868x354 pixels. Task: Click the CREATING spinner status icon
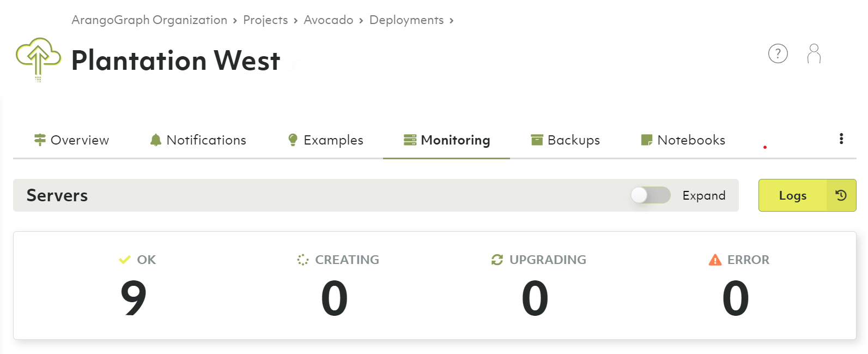[303, 260]
